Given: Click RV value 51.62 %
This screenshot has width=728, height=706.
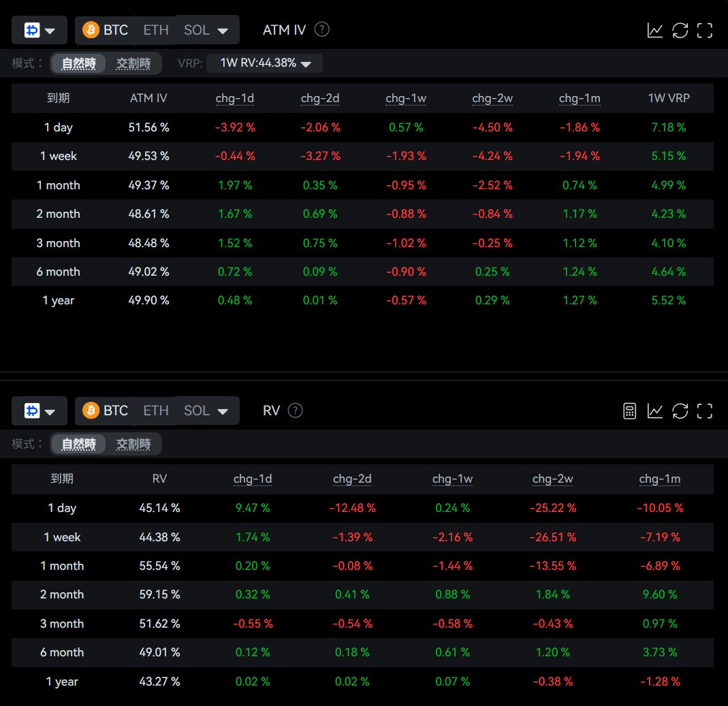Looking at the screenshot, I should pyautogui.click(x=160, y=624).
